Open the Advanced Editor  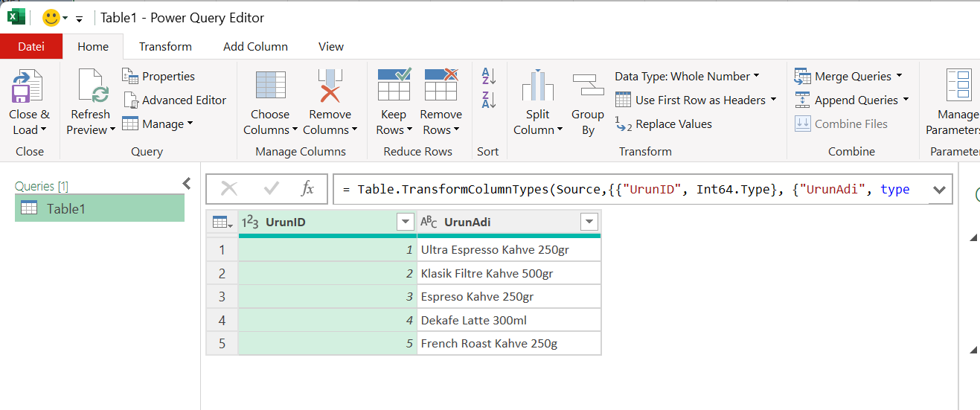click(175, 100)
